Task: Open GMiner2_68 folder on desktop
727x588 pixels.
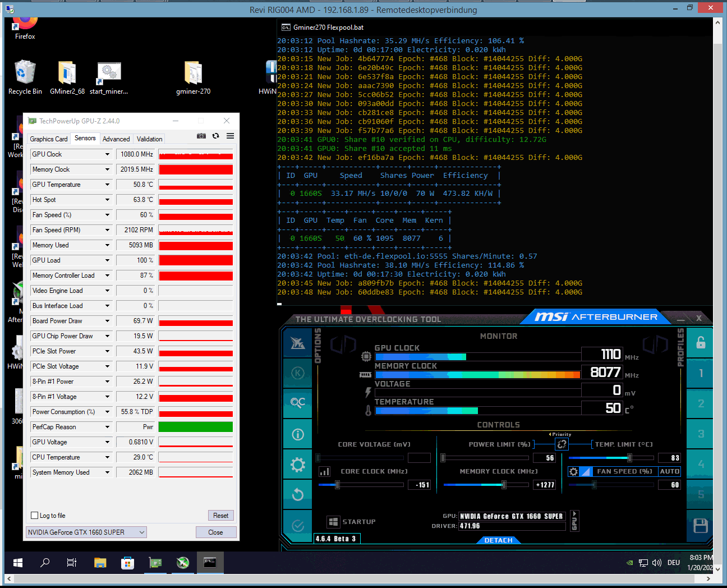Action: pyautogui.click(x=67, y=77)
